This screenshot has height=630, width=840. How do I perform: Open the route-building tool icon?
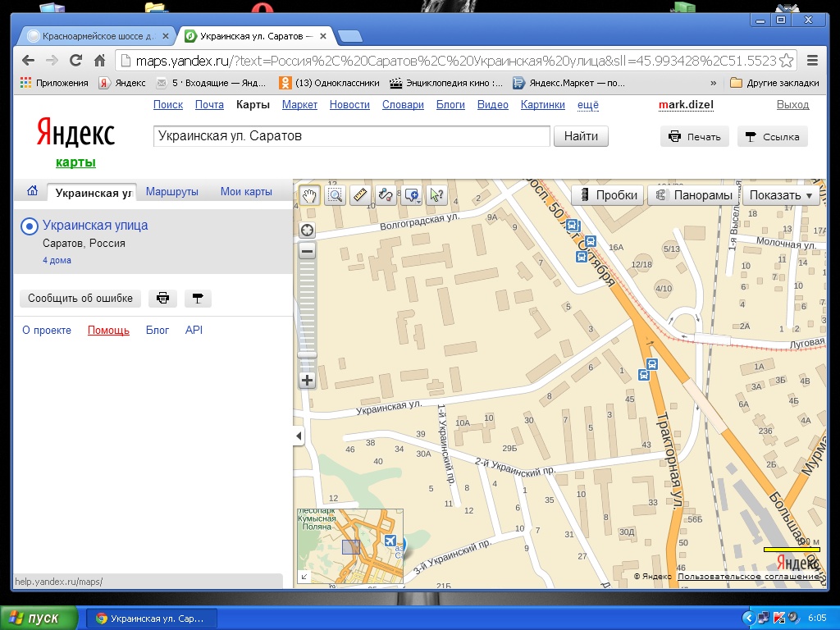[386, 195]
